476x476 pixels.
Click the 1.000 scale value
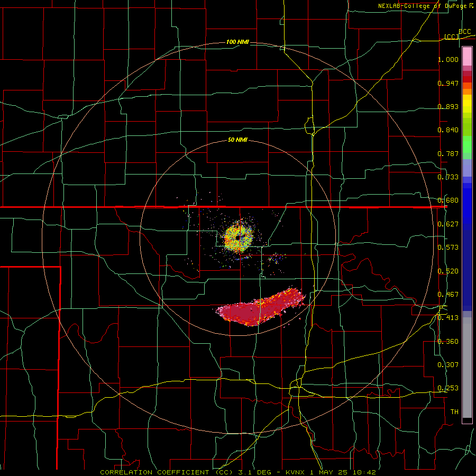pyautogui.click(x=448, y=59)
